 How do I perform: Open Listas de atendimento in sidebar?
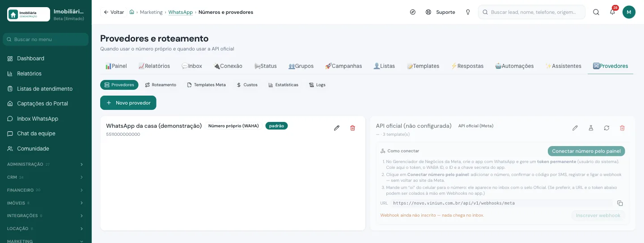coord(46,89)
